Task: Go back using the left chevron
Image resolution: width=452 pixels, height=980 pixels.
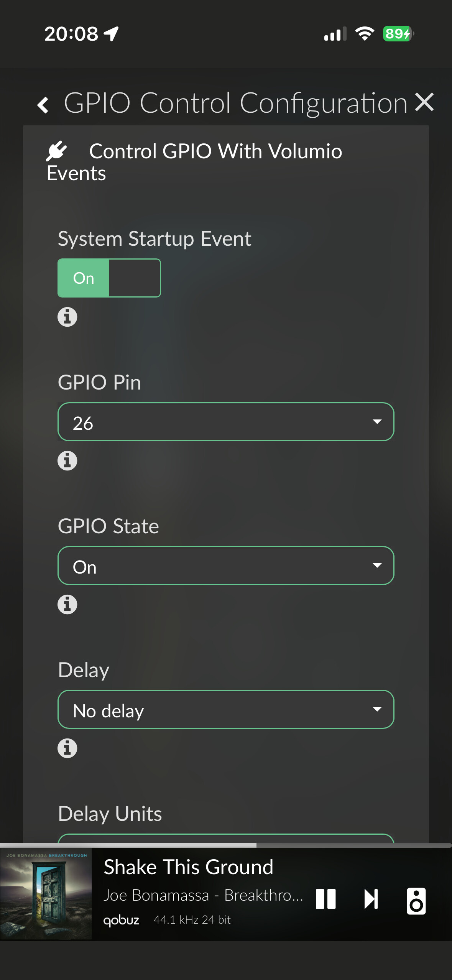Action: (43, 105)
